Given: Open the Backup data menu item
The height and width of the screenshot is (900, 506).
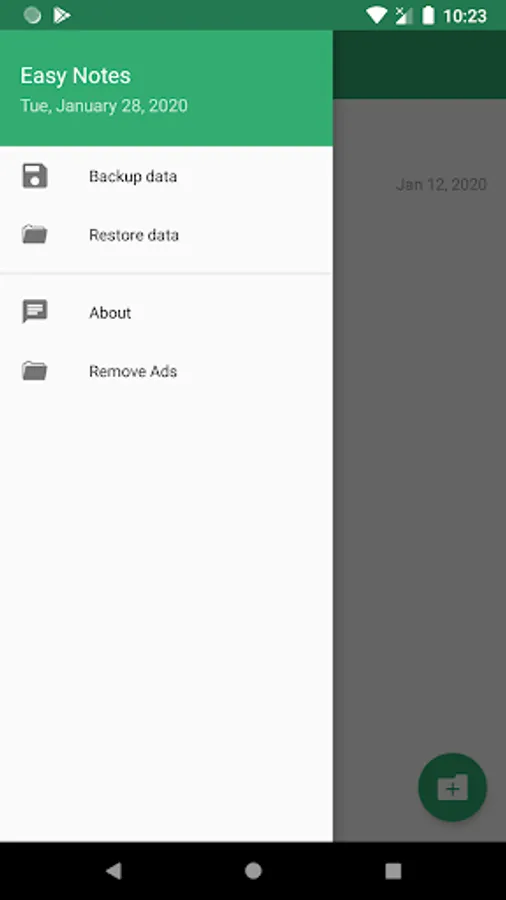Looking at the screenshot, I should pyautogui.click(x=166, y=176).
